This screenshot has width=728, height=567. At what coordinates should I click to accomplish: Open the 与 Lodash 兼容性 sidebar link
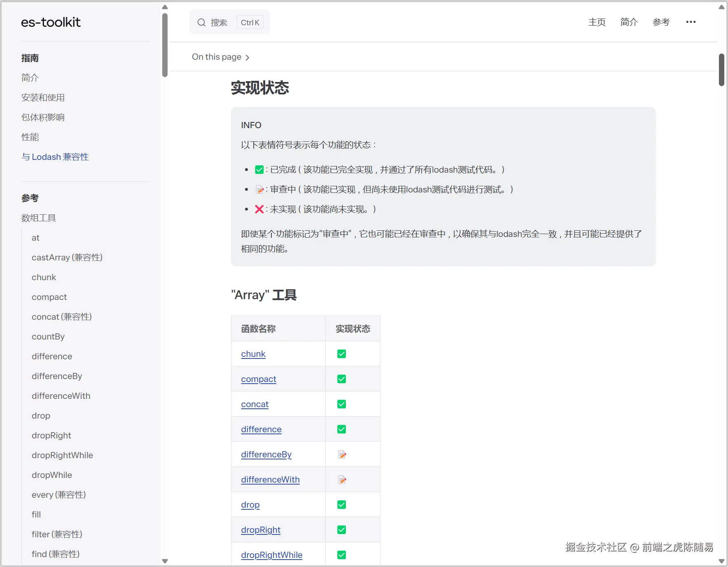[55, 157]
